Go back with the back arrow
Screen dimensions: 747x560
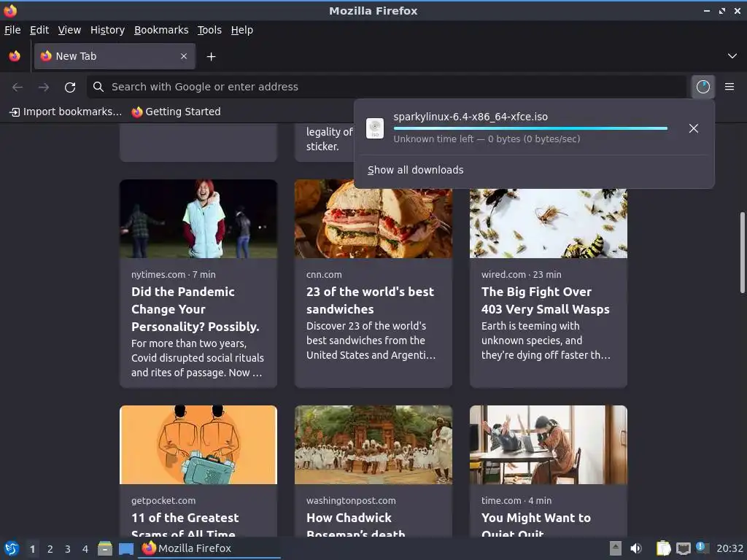click(18, 87)
